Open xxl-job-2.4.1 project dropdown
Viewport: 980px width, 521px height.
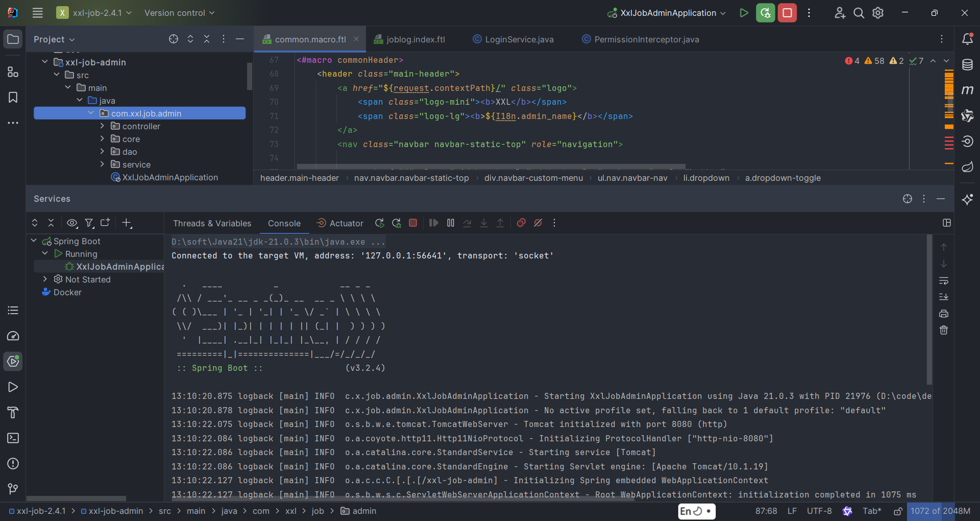click(95, 13)
